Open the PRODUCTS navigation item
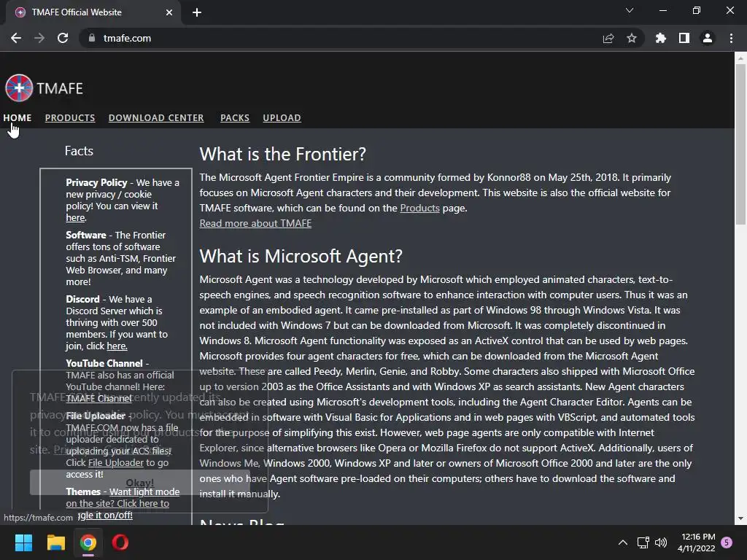This screenshot has height=560, width=747. [x=70, y=117]
